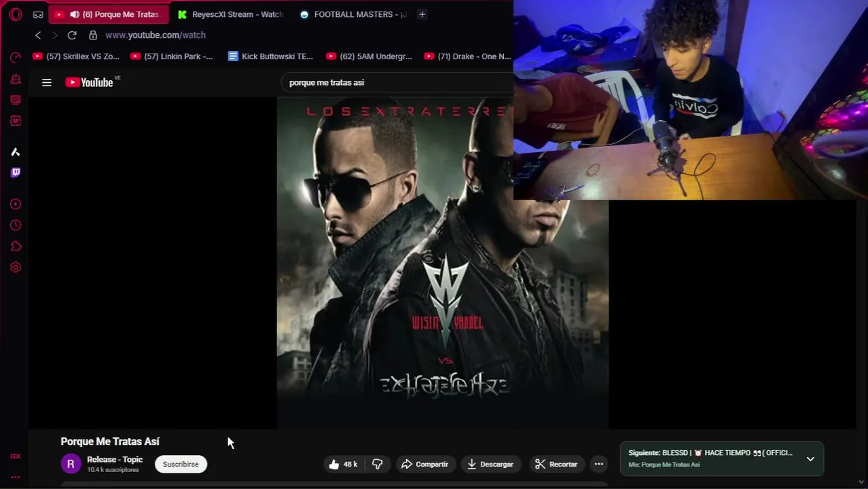The height and width of the screenshot is (489, 868).
Task: Open Extensions puzzle icon in sidebar
Action: [x=16, y=247]
